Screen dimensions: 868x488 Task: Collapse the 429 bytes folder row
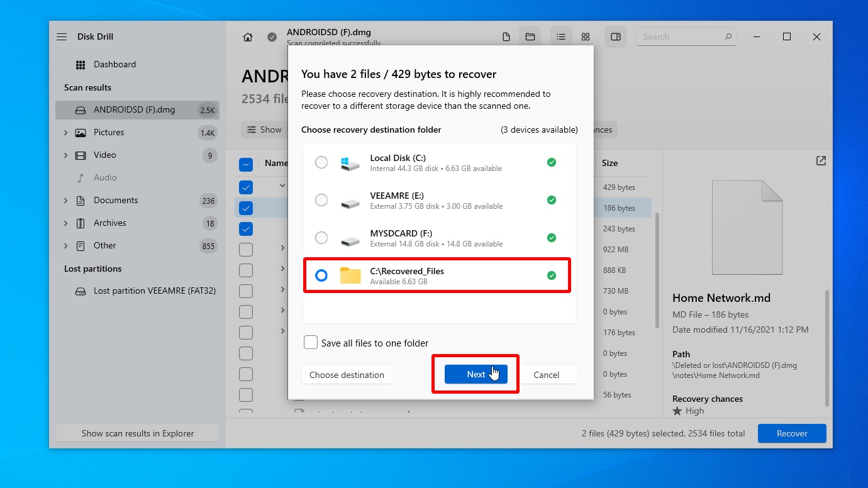coord(282,186)
